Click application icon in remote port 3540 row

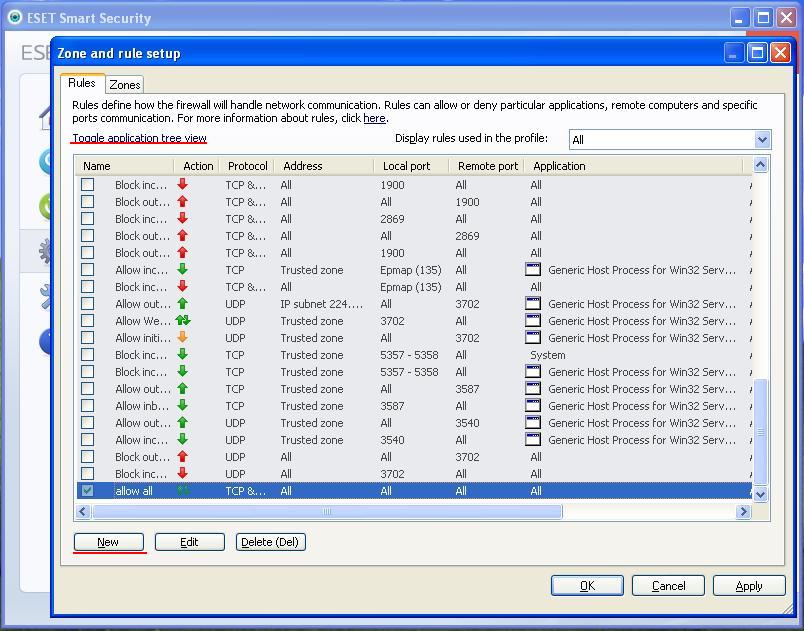pos(533,422)
